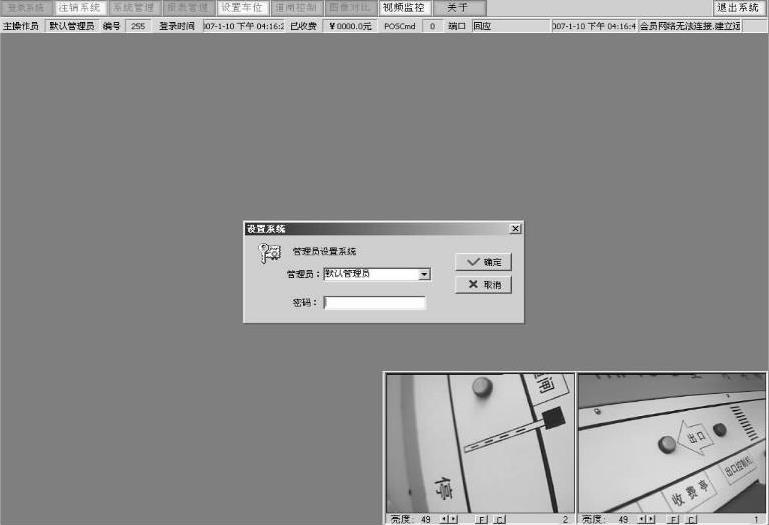Open the 系统管理 menu button
Viewport: 769px width, 525px height.
[134, 8]
